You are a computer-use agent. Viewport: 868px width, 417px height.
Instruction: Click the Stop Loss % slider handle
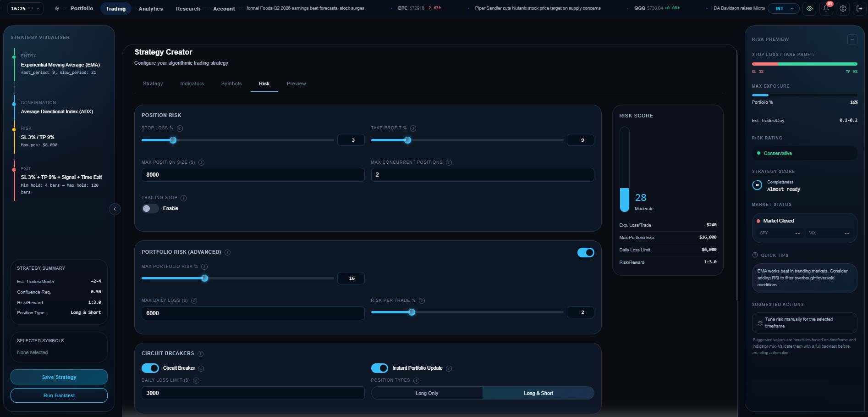pyautogui.click(x=173, y=140)
